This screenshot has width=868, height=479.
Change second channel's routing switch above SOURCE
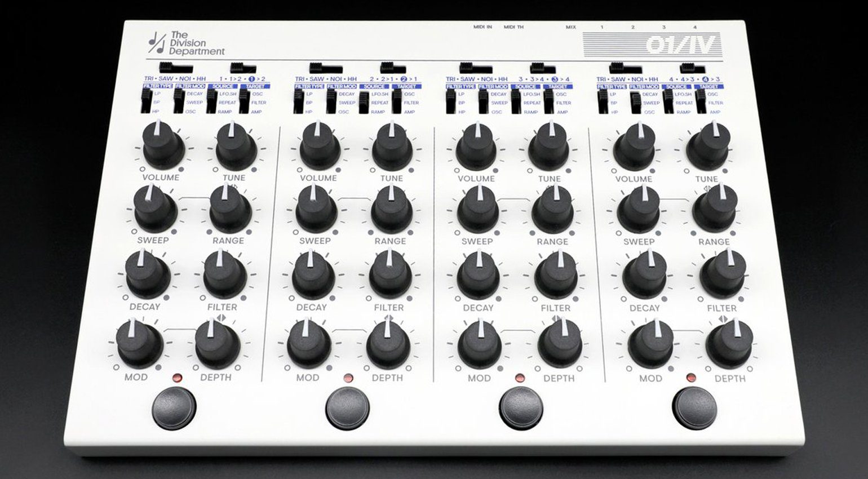click(x=393, y=68)
